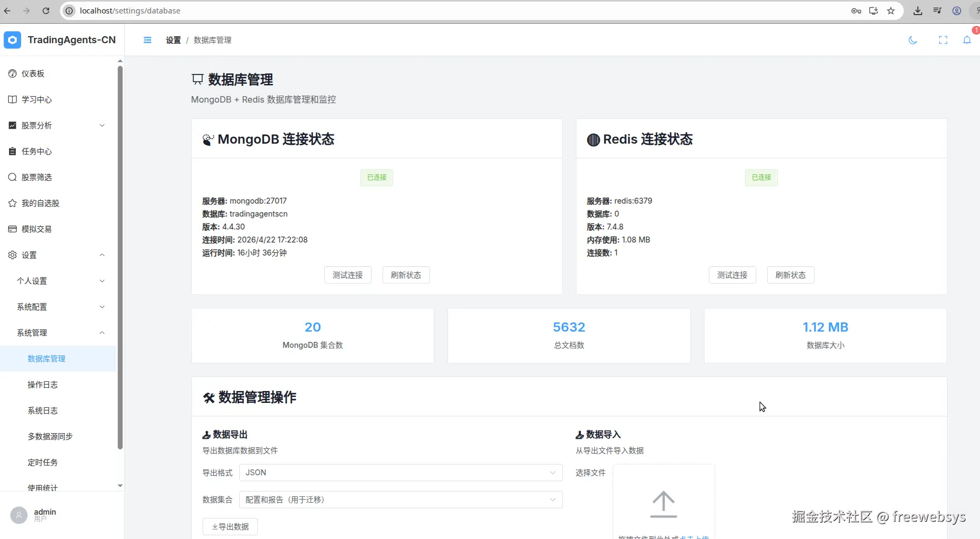Go back with browser back arrow
Viewport: 980px width, 539px height.
[7, 11]
